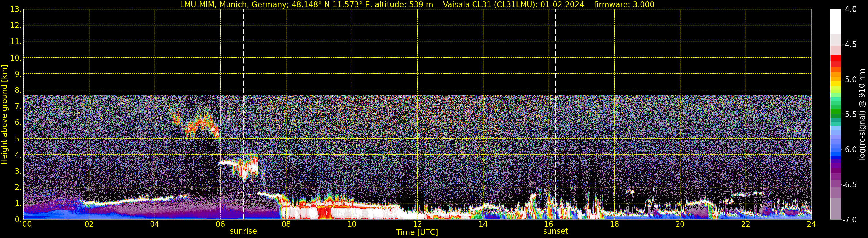Click the "4." tick on the height axis
Image resolution: width=868 pixels, height=238 pixels.
click(x=18, y=155)
